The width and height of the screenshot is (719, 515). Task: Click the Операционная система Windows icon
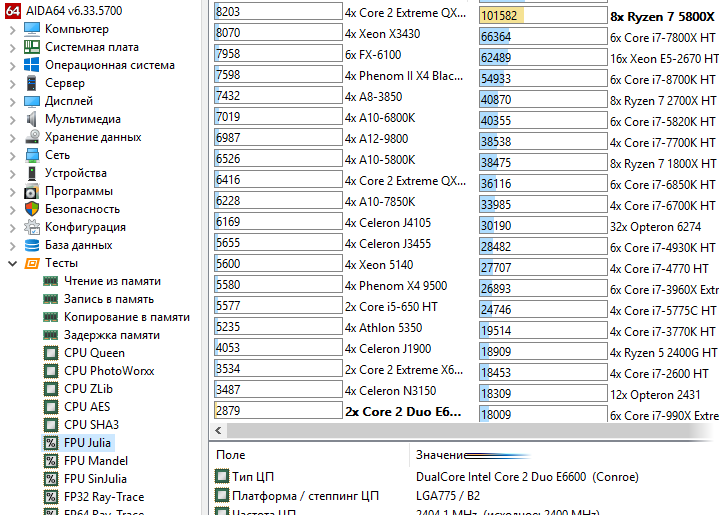point(32,65)
